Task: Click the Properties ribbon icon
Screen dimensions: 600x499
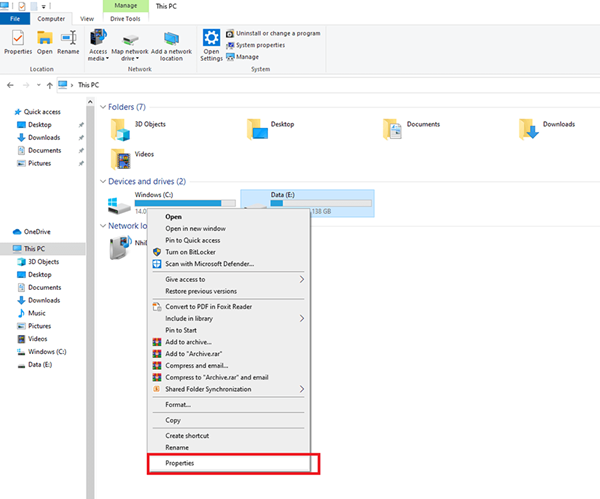Action: coord(17,41)
